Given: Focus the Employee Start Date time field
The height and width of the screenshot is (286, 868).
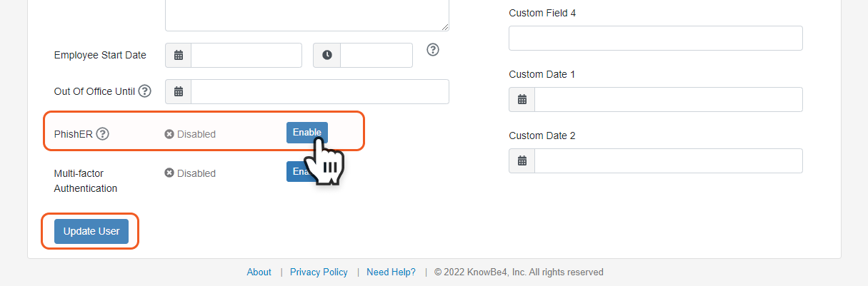Looking at the screenshot, I should coord(376,55).
